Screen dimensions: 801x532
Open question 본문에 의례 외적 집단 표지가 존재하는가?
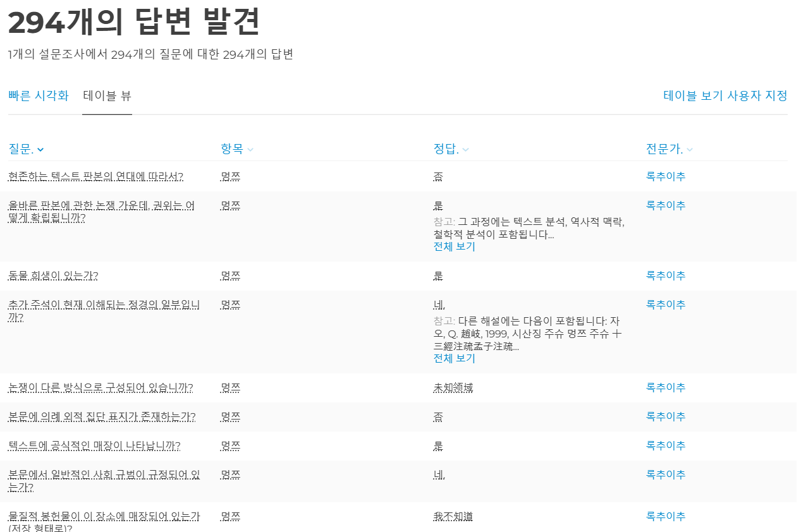click(102, 416)
